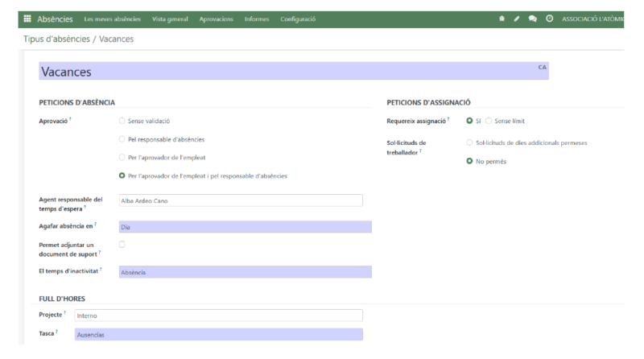Click the pencil edit icon in navbar
644x359 pixels.
(518, 19)
